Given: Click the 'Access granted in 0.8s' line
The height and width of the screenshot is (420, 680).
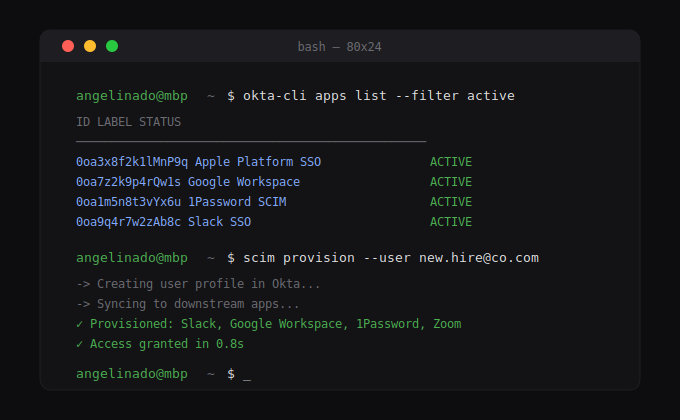Looking at the screenshot, I should tap(160, 344).
